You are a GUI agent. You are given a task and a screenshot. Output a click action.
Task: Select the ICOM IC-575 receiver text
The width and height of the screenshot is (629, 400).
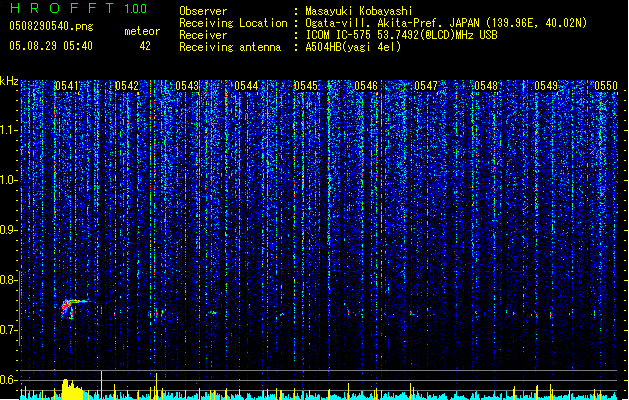(x=402, y=35)
